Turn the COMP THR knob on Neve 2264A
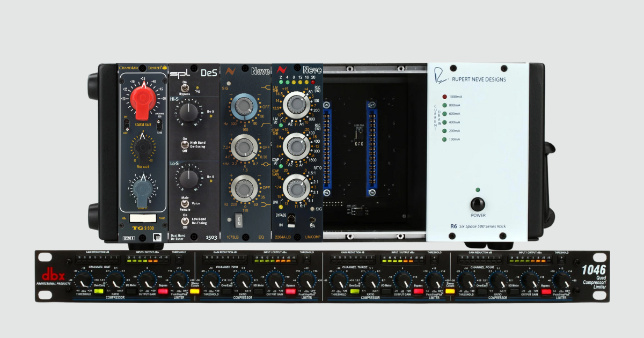The height and width of the screenshot is (338, 644). pos(296,146)
